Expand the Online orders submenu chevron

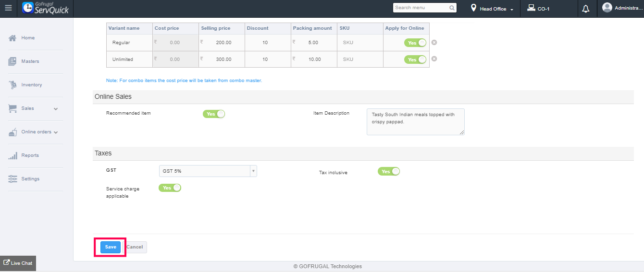(x=56, y=132)
